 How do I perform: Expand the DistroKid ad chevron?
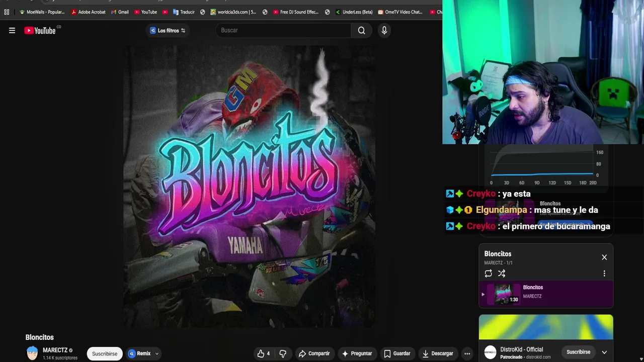tap(604, 352)
